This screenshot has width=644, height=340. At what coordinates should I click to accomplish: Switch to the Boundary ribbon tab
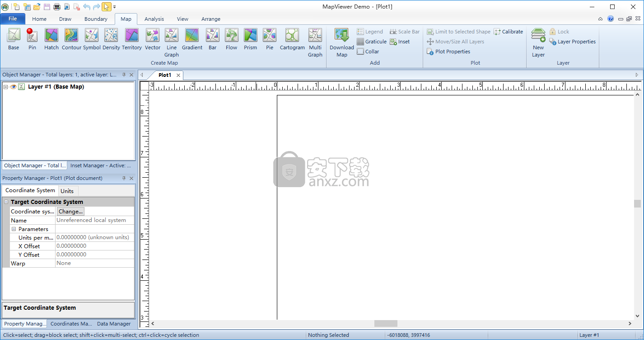point(96,19)
